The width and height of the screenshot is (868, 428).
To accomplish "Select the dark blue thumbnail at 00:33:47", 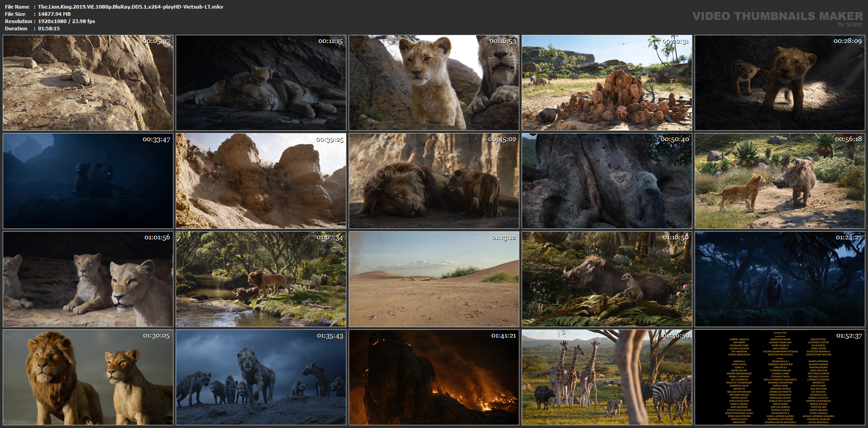I will 88,181.
